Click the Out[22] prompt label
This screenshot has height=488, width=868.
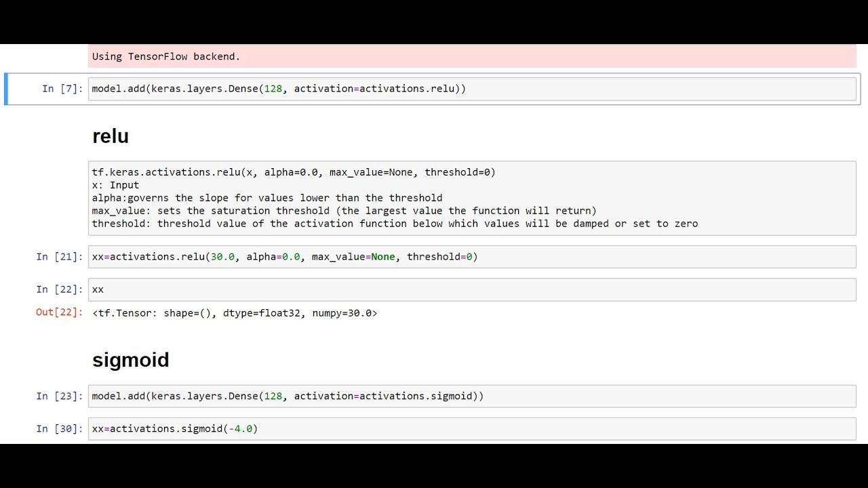[x=60, y=312]
